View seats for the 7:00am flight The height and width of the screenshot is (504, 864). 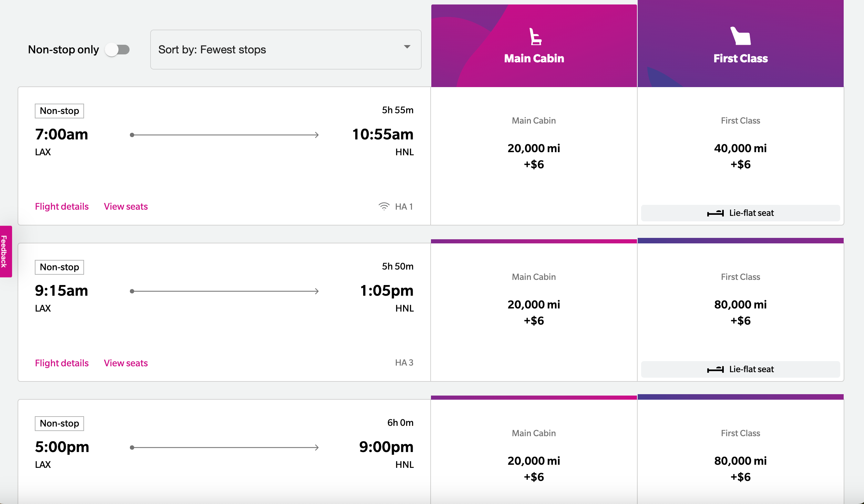126,207
